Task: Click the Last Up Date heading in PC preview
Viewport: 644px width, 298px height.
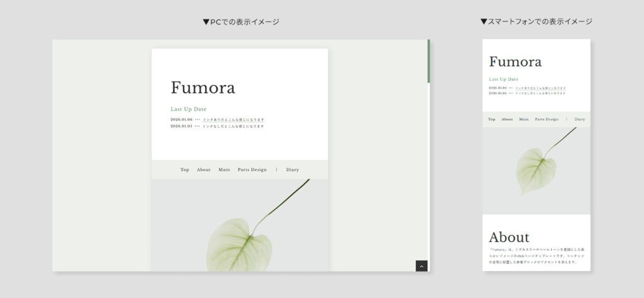Action: [188, 109]
